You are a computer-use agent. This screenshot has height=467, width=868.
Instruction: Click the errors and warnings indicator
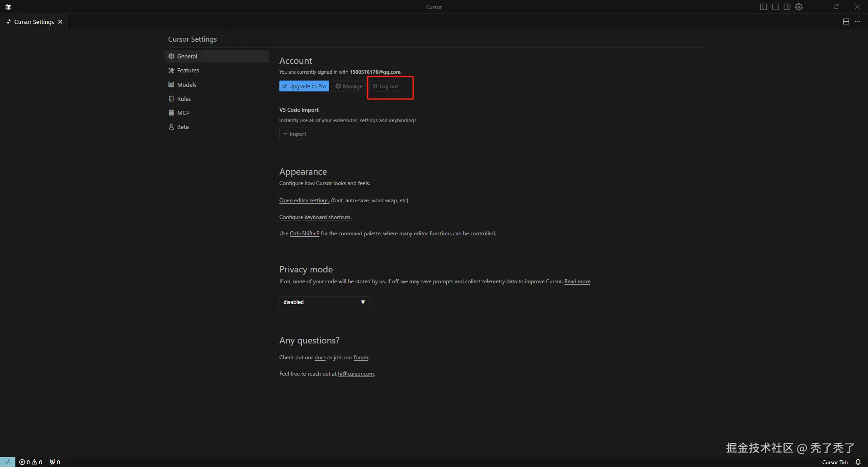31,462
